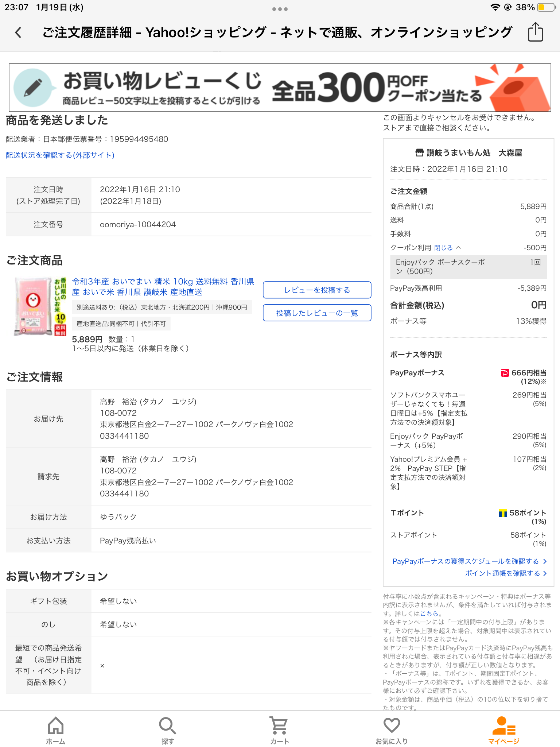Tap the PayPay logo icon
The image size is (560, 747).
click(505, 373)
